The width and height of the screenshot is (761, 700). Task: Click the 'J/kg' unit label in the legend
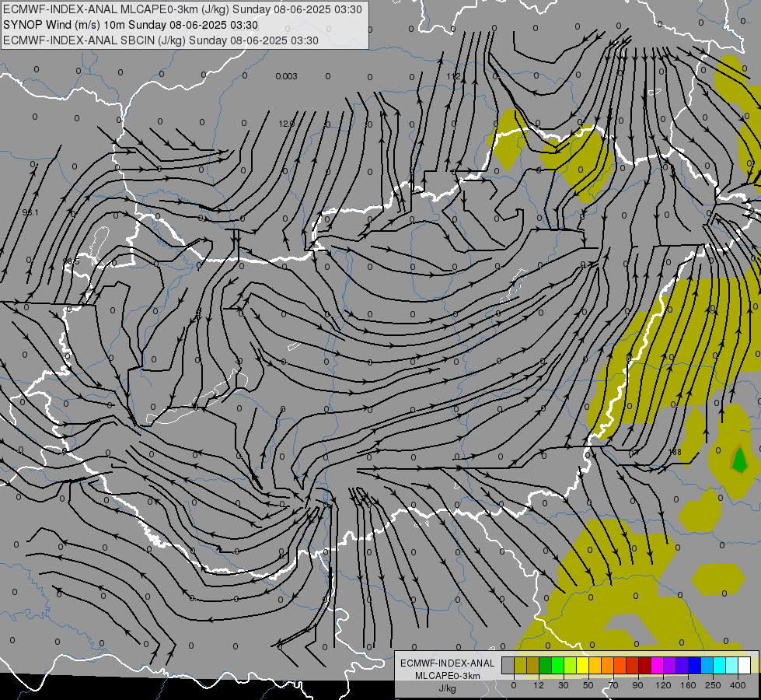[448, 688]
